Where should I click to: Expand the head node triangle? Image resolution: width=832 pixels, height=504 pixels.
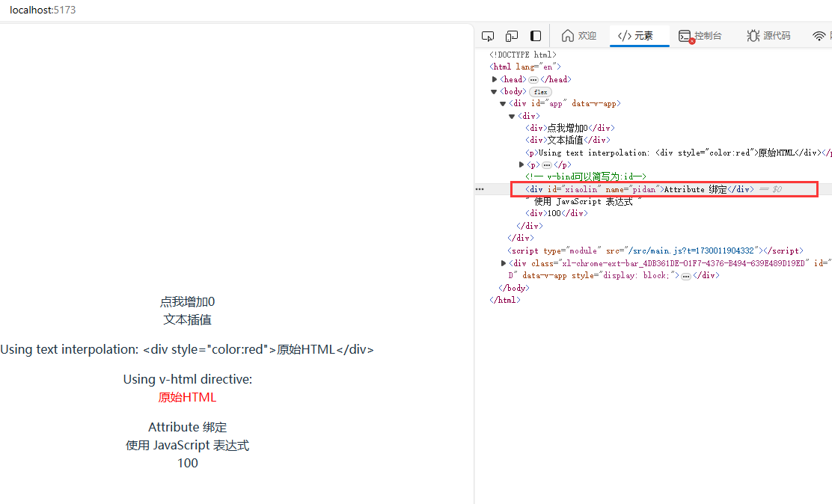pos(495,79)
